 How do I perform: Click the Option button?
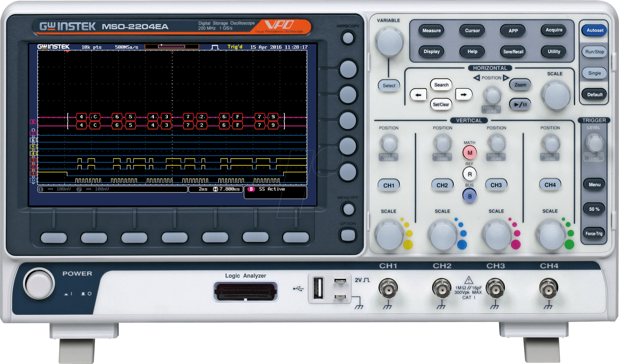(347, 235)
